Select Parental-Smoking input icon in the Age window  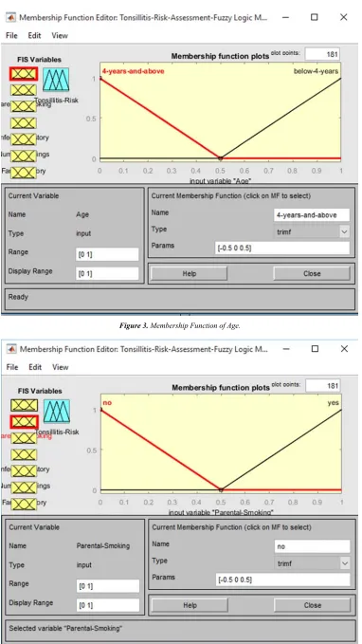coord(24,90)
